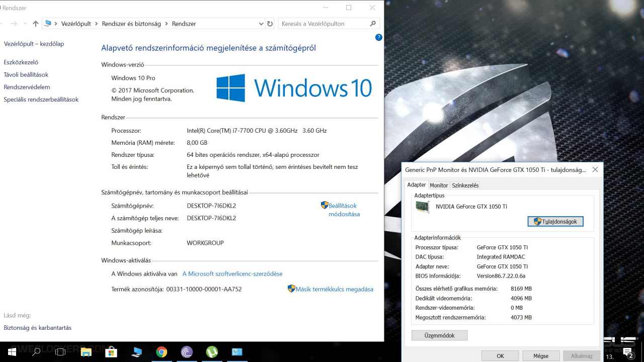The width and height of the screenshot is (644, 362).
Task: Open the Action Center notification icon
Action: point(627,352)
